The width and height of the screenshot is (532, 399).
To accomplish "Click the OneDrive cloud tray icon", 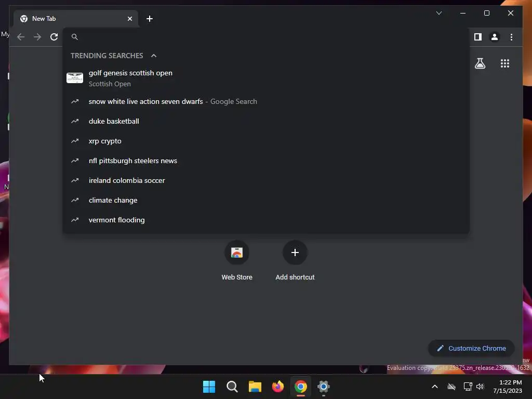I will tap(451, 387).
